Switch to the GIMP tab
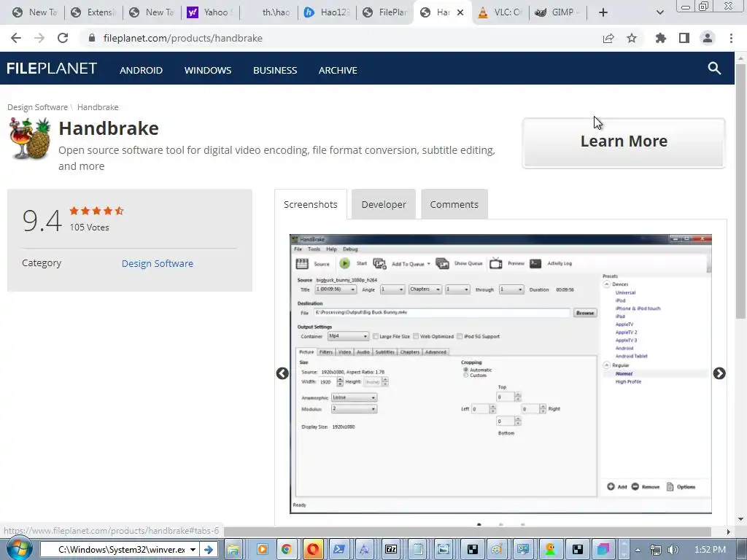747x560 pixels. 558,12
